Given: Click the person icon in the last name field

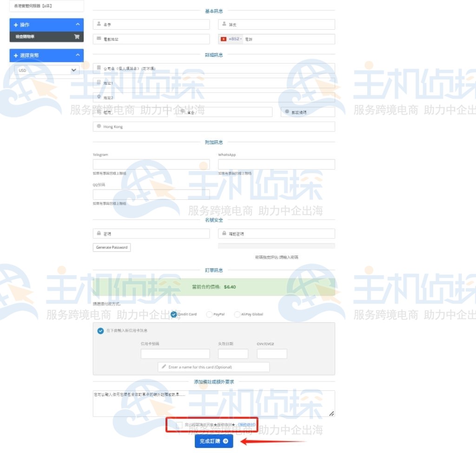Looking at the screenshot, I should tap(224, 24).
